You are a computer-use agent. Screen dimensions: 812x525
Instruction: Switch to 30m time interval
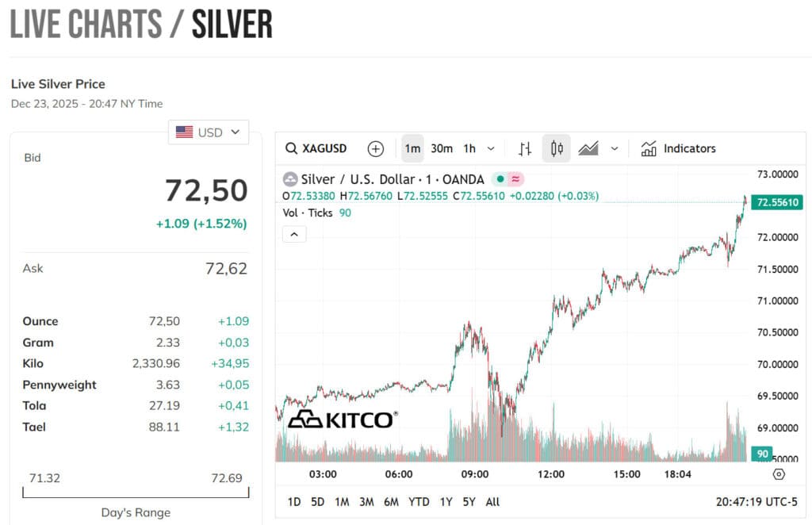click(x=442, y=148)
